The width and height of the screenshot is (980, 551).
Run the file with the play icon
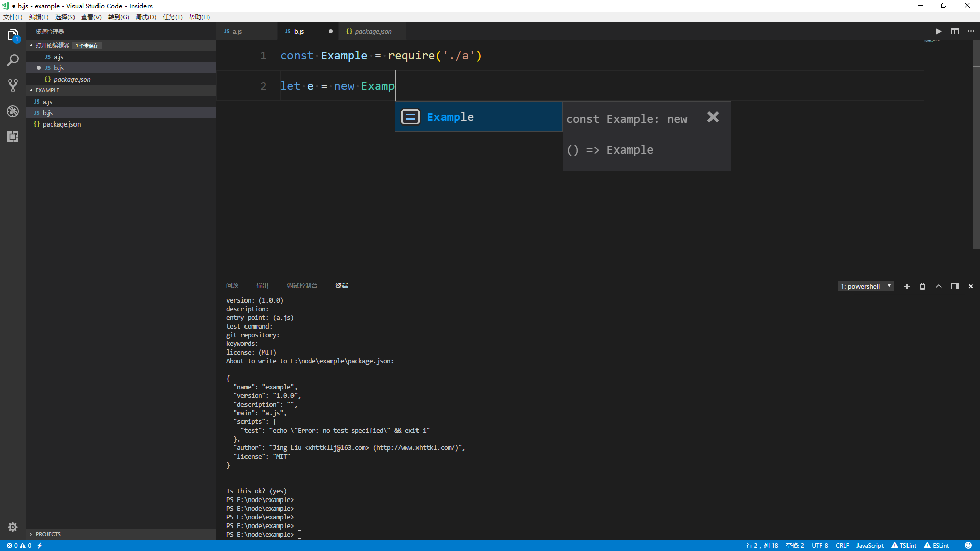938,31
